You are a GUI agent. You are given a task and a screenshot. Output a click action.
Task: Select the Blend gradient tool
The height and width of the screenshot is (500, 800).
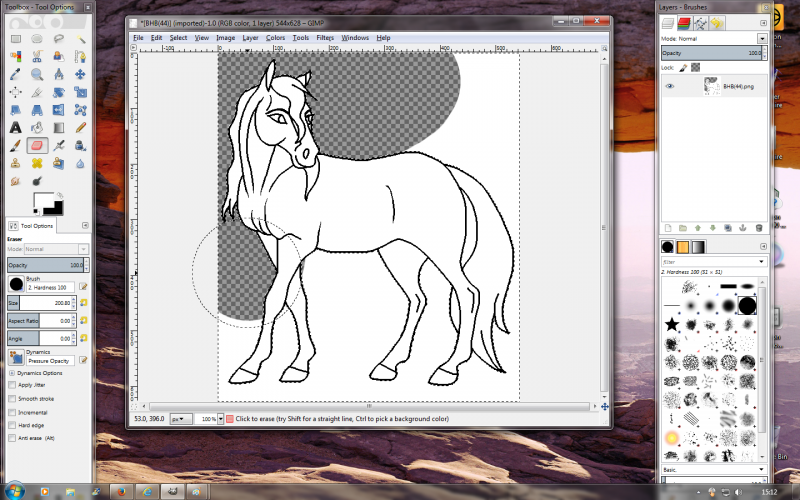pyautogui.click(x=59, y=128)
